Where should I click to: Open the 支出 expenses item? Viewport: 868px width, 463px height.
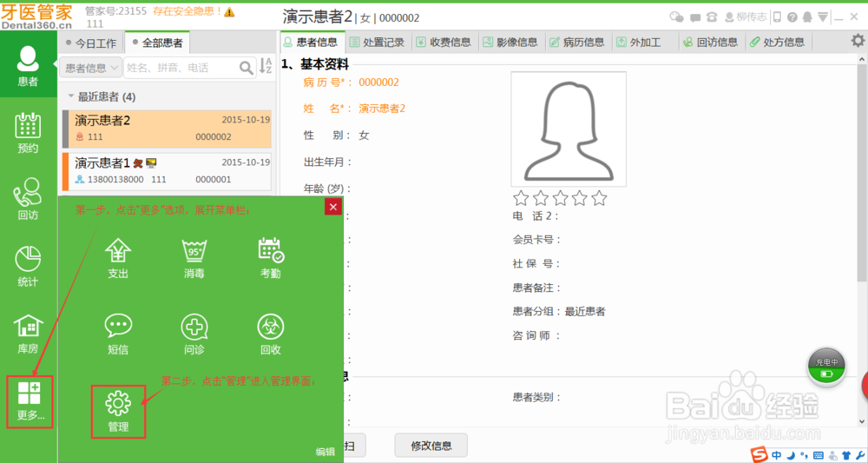click(x=118, y=259)
